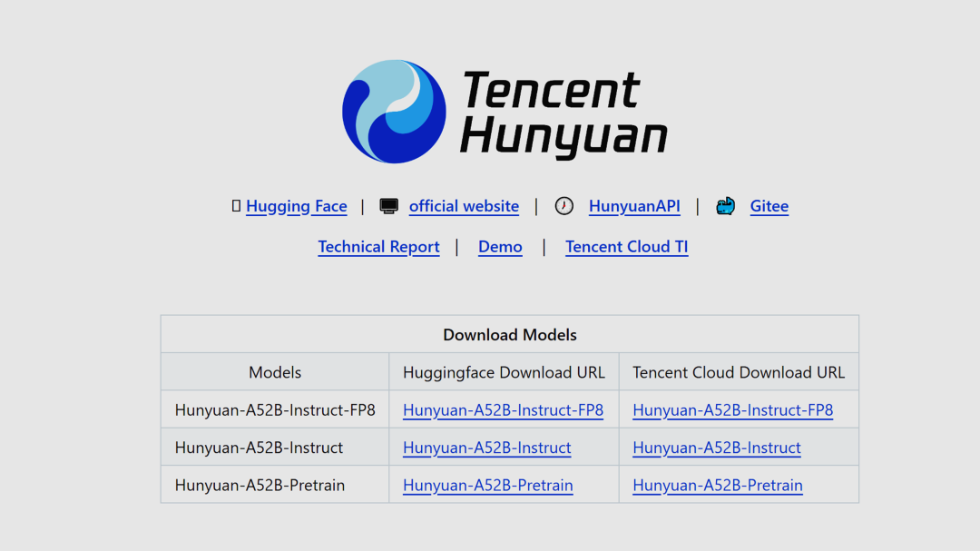Click the Huggingface Download URL column header
This screenshot has height=551, width=980.
coord(504,372)
